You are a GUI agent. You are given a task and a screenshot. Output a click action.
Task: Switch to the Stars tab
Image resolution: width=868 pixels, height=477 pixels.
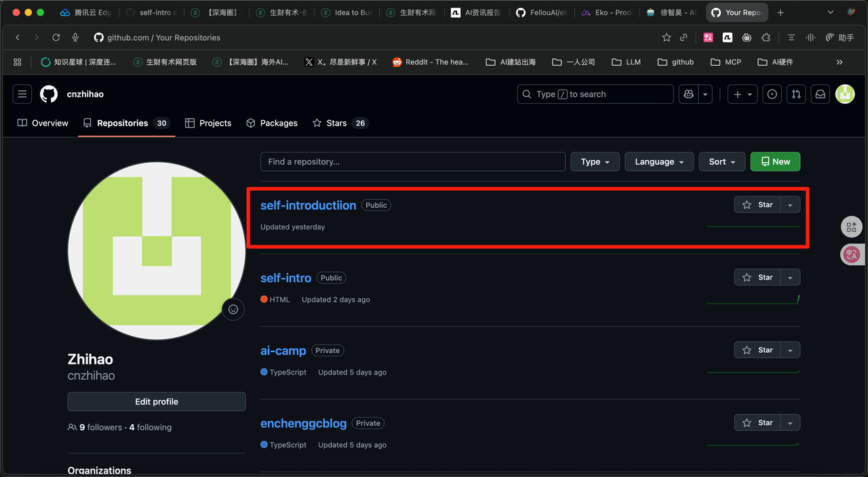pos(338,123)
